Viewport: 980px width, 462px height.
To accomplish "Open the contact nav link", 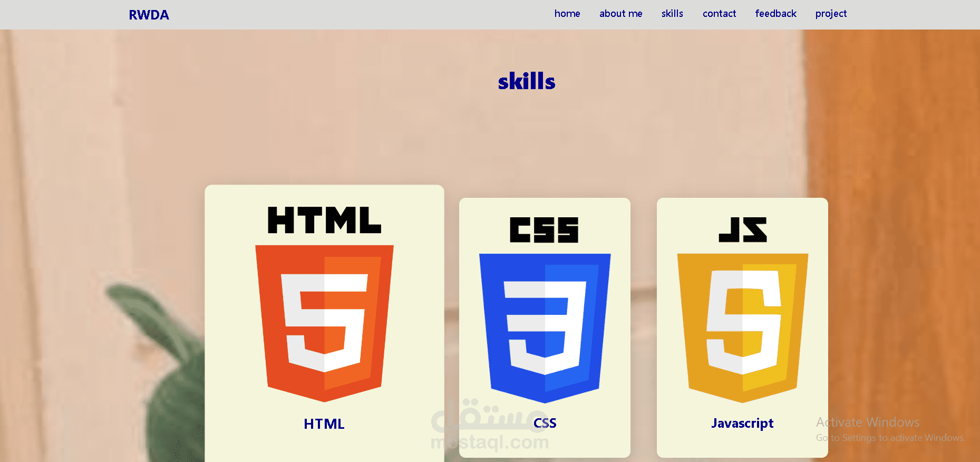I will [719, 14].
